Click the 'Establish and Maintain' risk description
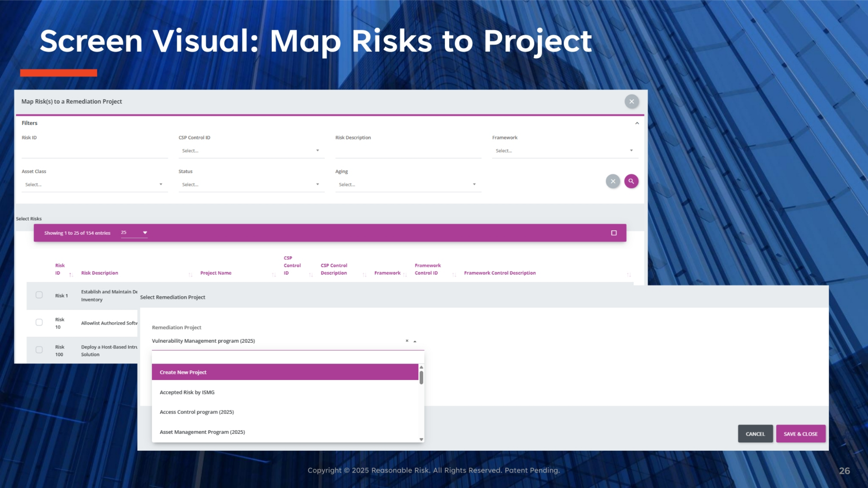The height and width of the screenshot is (488, 868). point(109,295)
